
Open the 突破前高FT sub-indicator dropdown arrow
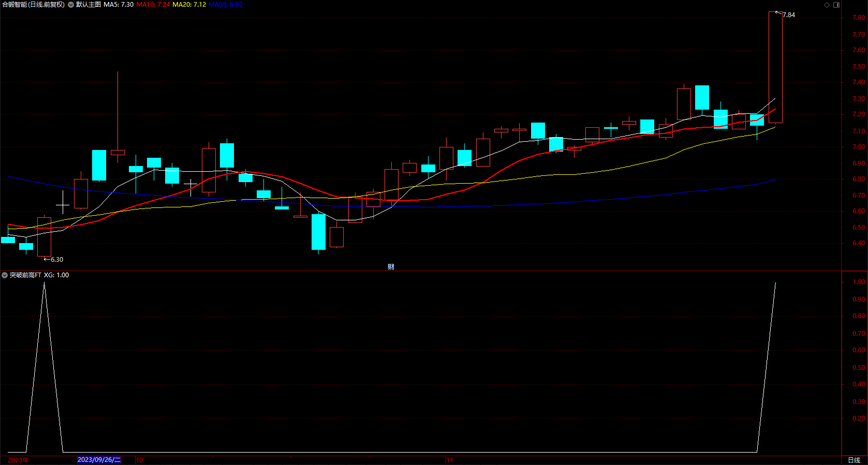[x=5, y=275]
